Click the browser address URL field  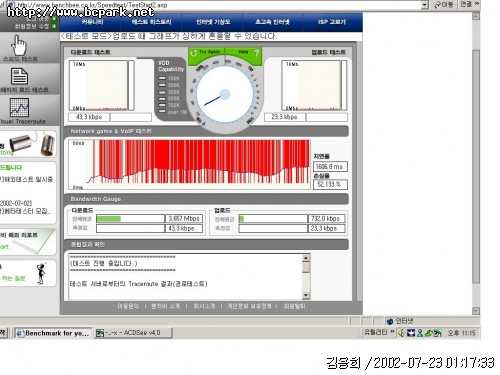tap(218, 5)
